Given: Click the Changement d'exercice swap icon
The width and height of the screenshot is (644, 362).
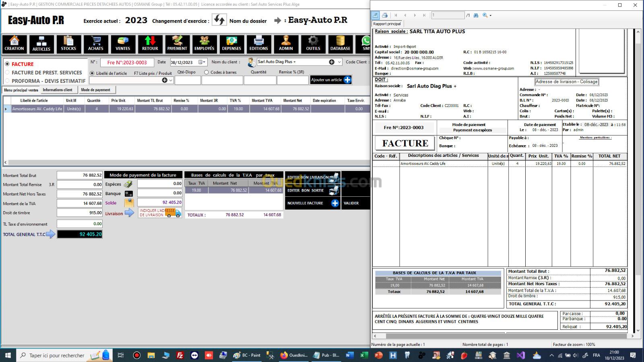Looking at the screenshot, I should click(219, 20).
